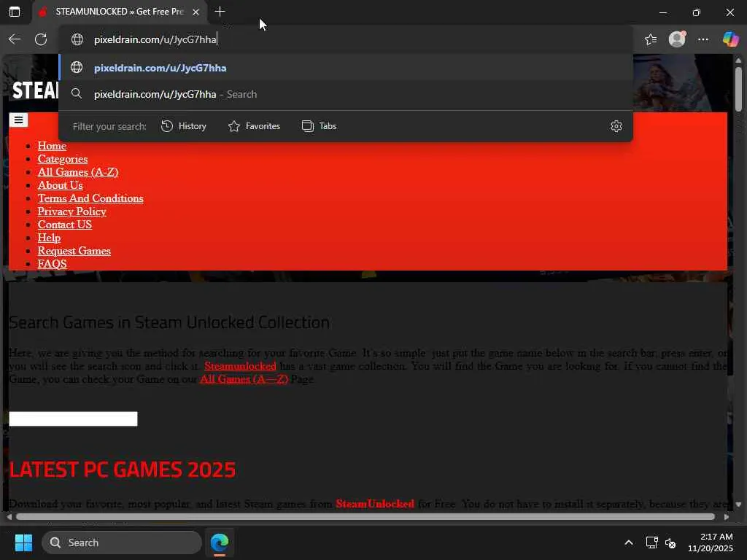
Task: Follow the All Games (A—Z) paragraph link
Action: 244,379
